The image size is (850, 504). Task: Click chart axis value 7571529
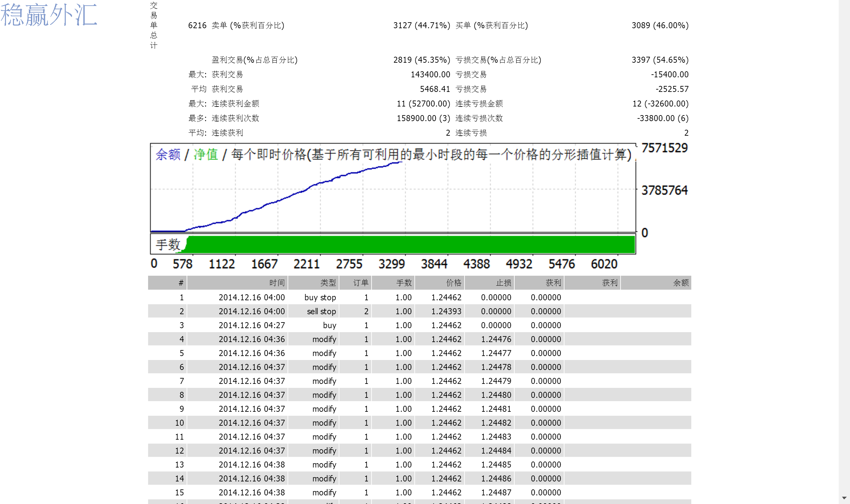pos(664,148)
